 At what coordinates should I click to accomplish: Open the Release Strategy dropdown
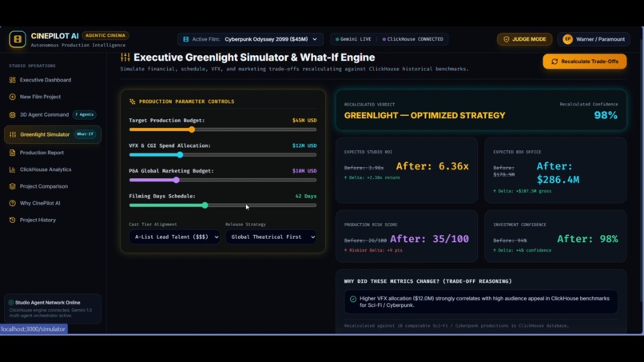pos(271,237)
